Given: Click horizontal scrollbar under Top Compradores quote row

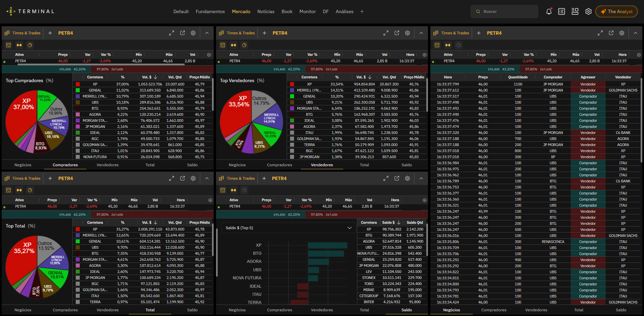Looking at the screenshot, I should (101, 64).
